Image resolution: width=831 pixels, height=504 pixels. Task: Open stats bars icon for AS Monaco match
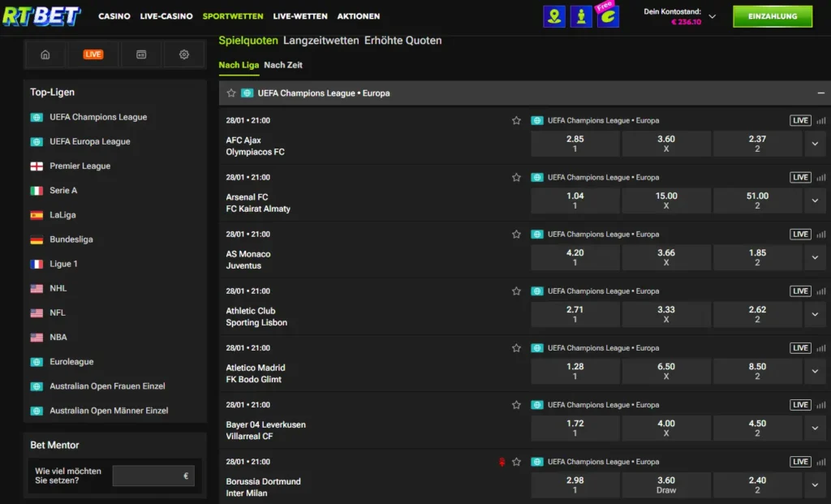[x=821, y=235]
